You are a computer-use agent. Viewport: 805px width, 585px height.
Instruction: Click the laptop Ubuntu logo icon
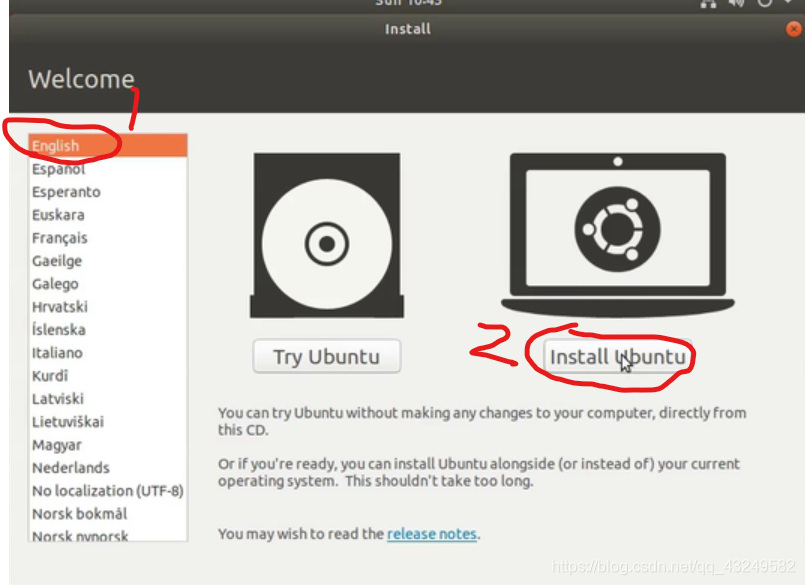pos(618,234)
